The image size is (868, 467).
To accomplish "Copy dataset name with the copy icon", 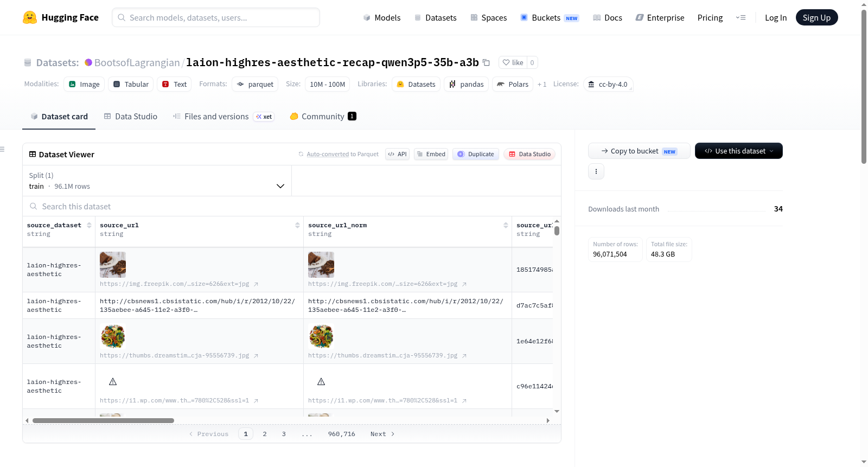I will point(486,62).
